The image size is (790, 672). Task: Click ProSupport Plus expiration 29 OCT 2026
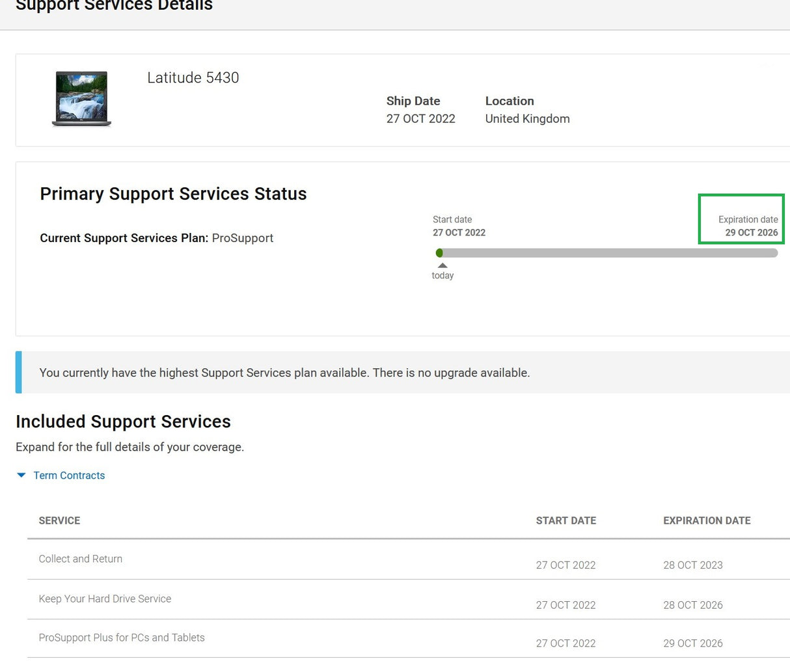693,643
